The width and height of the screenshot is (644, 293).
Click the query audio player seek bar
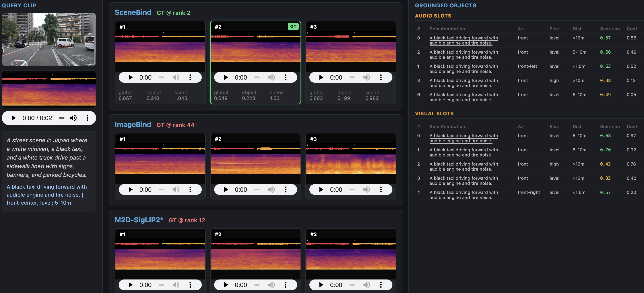point(62,118)
